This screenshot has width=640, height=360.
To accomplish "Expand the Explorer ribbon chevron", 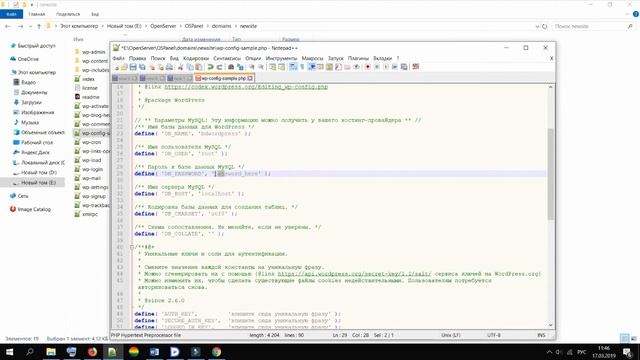I will pyautogui.click(x=628, y=14).
